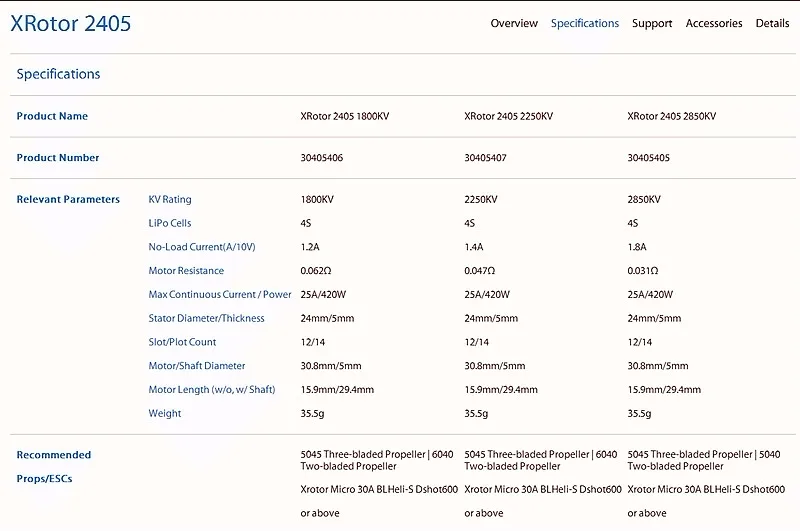Select the XRotor 2405 1800KV product name
This screenshot has width=800, height=531.
point(345,116)
